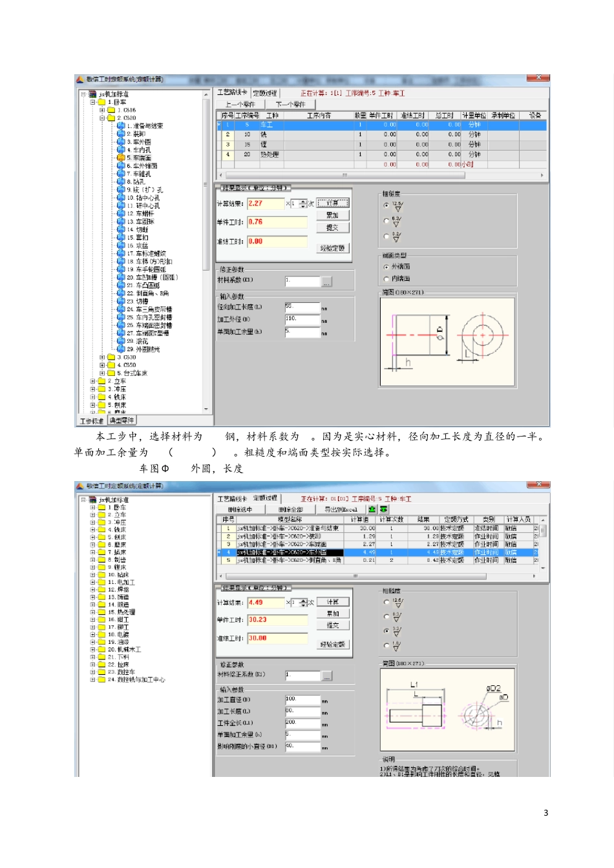Choose the 内端面 end-face type radio
Image resolution: width=614 pixels, height=868 pixels.
[386, 279]
